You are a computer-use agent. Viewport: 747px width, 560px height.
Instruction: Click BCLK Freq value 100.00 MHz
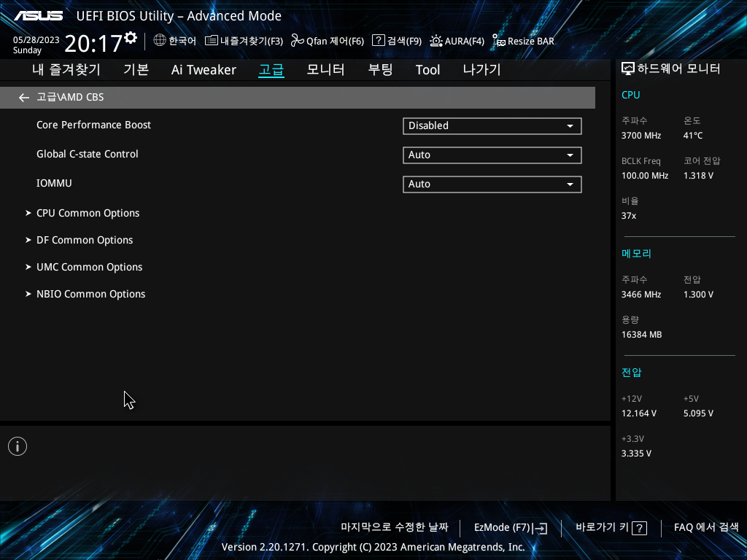click(x=645, y=176)
